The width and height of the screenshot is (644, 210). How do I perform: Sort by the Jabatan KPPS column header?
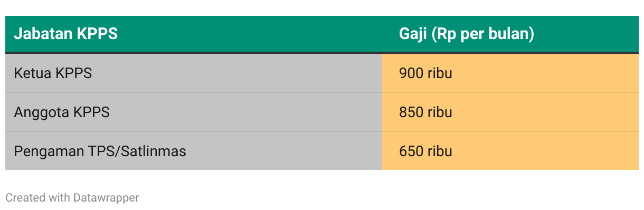click(65, 34)
